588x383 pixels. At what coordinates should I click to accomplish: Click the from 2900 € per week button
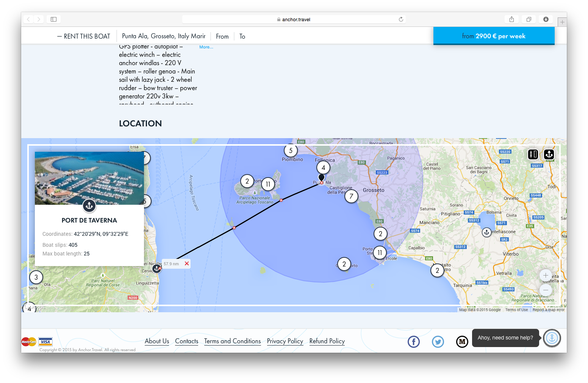pyautogui.click(x=494, y=36)
